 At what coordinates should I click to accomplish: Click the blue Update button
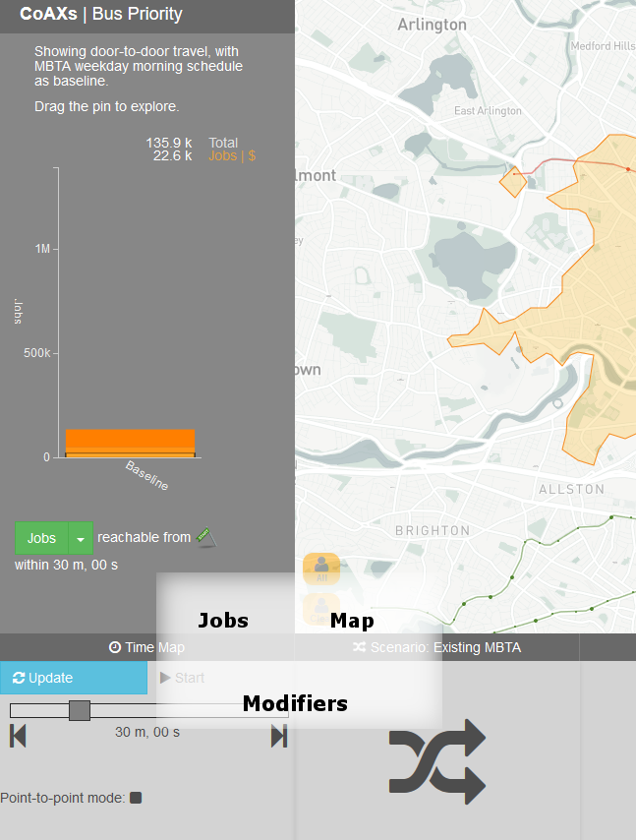(x=74, y=678)
